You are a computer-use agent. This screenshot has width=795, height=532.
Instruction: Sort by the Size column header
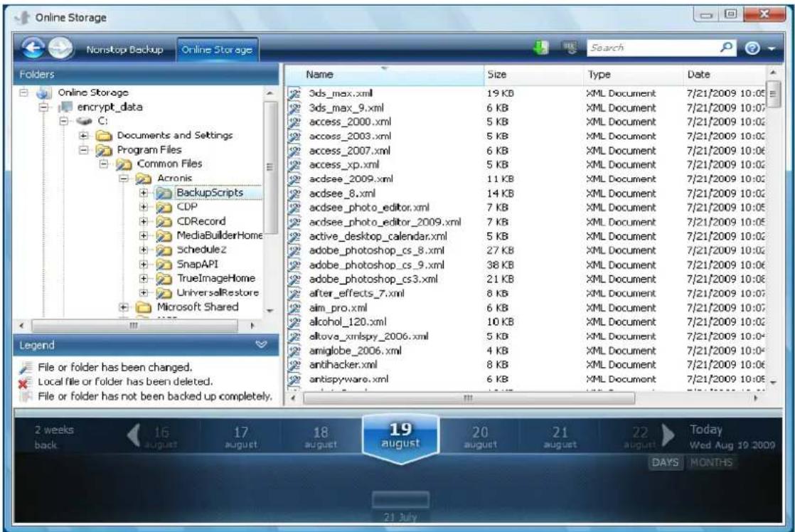click(533, 75)
